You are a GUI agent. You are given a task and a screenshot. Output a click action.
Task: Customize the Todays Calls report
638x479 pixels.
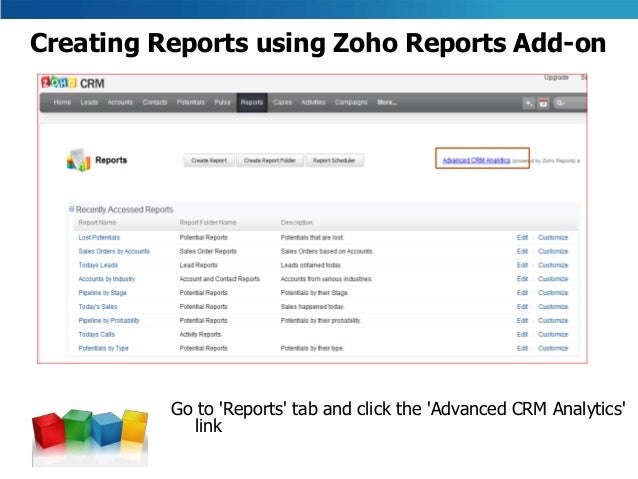(x=553, y=334)
